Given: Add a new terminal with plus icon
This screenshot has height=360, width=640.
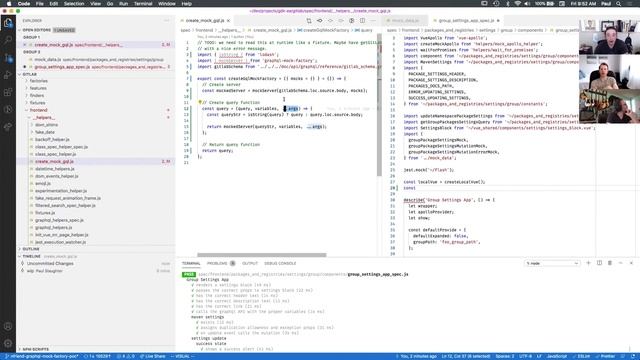Looking at the screenshot, I should pyautogui.click(x=588, y=263).
